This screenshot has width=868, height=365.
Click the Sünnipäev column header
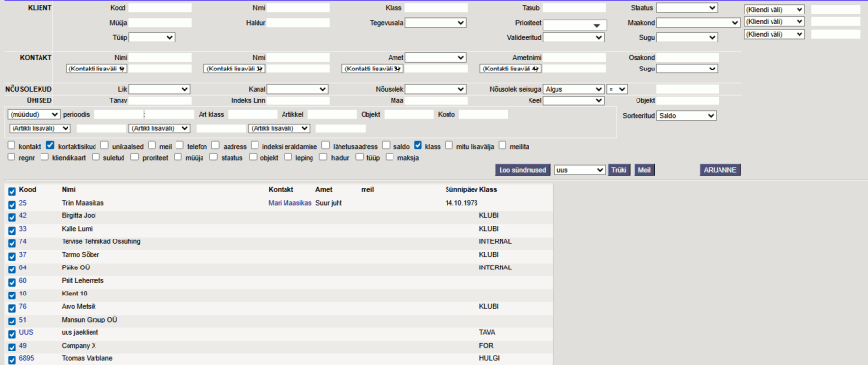(461, 190)
